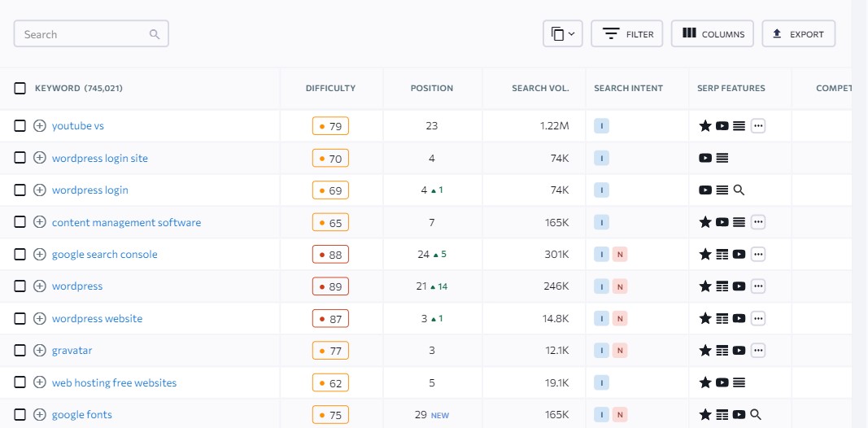Image resolution: width=868 pixels, height=428 pixels.
Task: Click the NEW label on 'google fonts'
Action: 440,415
